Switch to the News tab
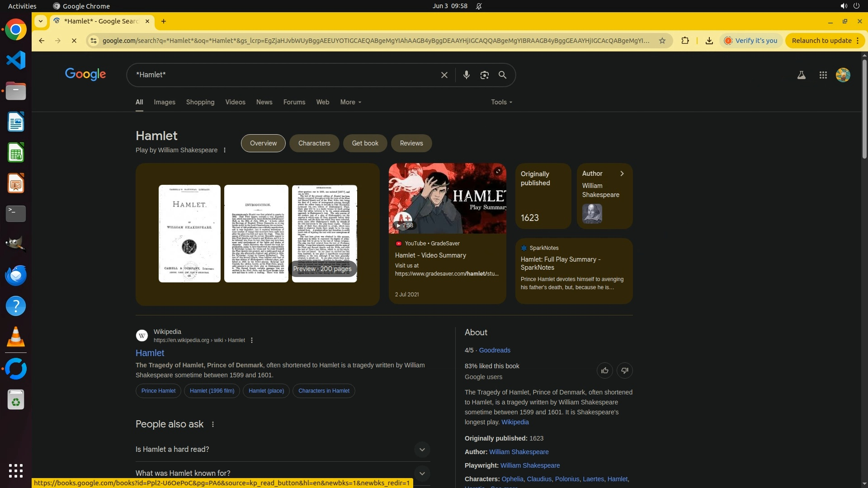Image resolution: width=868 pixels, height=488 pixels. point(264,102)
